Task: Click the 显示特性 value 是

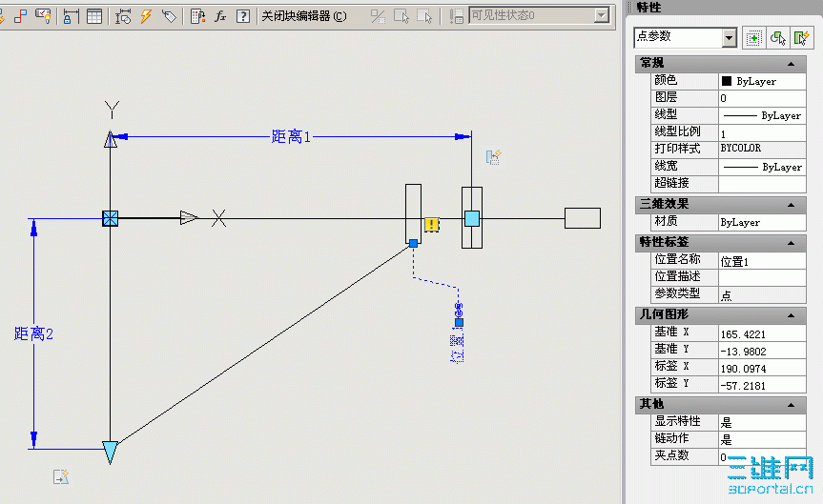Action: 762,422
